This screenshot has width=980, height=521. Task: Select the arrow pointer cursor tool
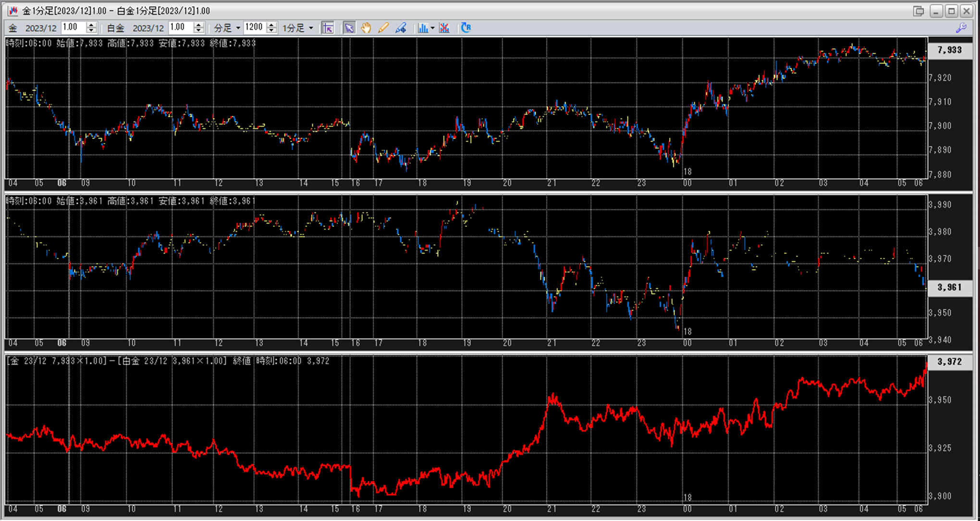(349, 28)
